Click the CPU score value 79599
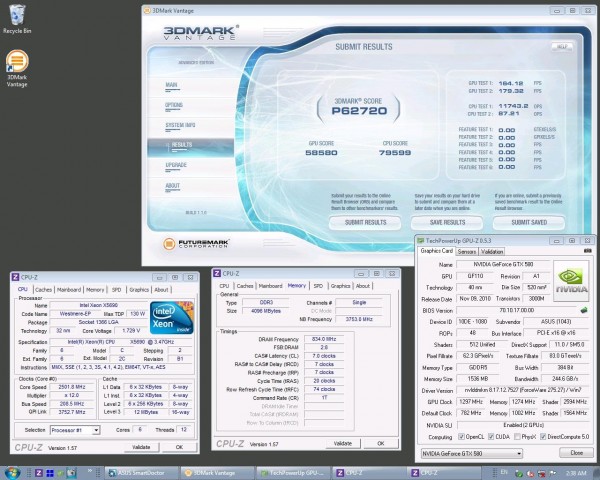Viewport: 600px width, 480px height. pos(395,153)
